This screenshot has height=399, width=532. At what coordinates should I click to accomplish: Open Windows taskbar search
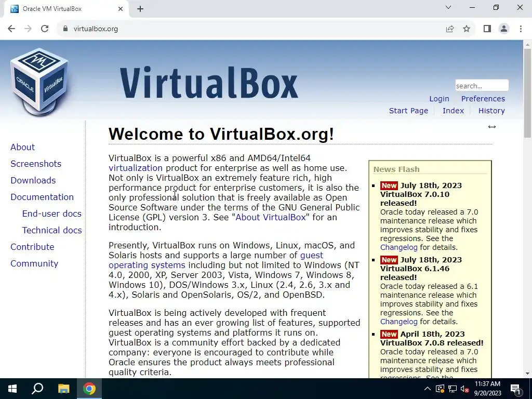(37, 389)
